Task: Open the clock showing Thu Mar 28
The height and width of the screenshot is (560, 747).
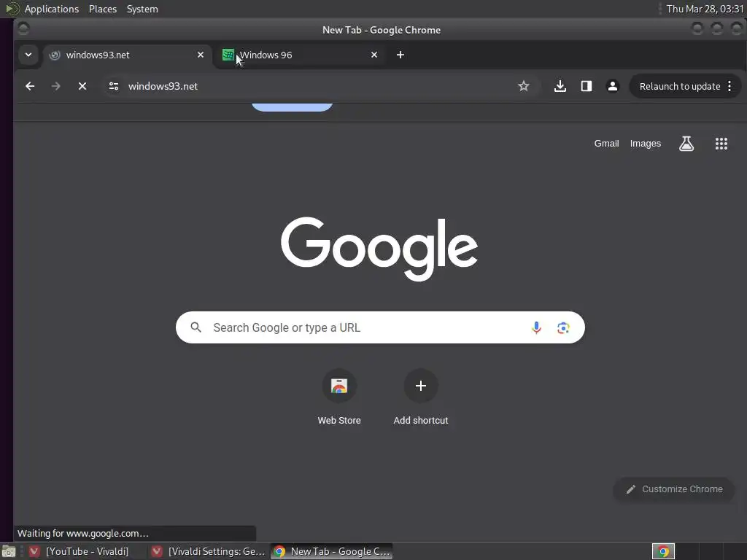Action: [705, 9]
